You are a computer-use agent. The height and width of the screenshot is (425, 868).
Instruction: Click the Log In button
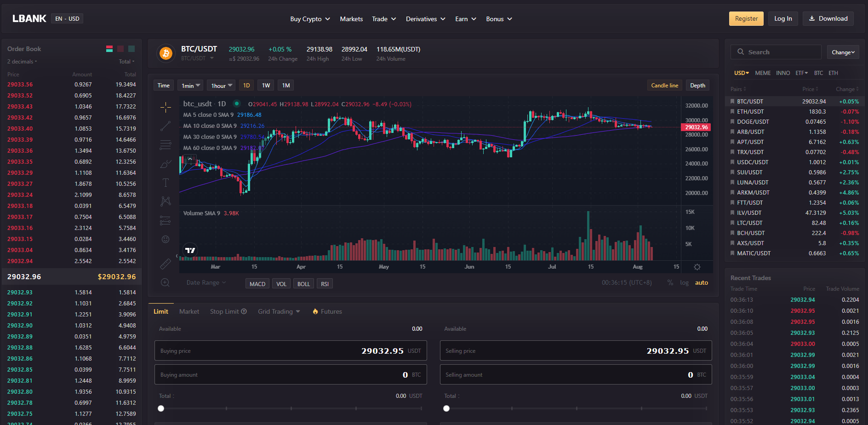[x=783, y=18]
